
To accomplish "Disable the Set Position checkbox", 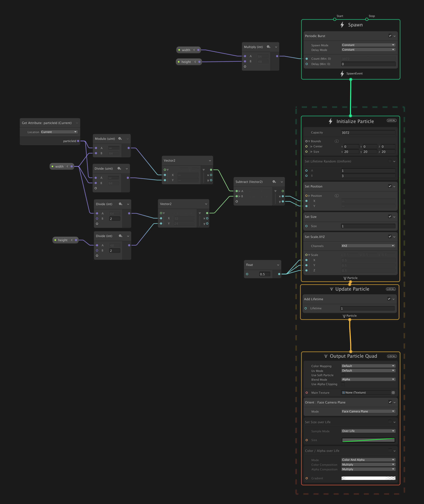I will tap(390, 186).
